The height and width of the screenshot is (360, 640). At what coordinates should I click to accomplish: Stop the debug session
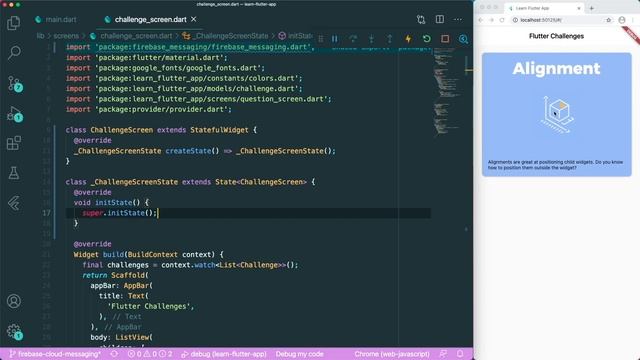pyautogui.click(x=445, y=39)
